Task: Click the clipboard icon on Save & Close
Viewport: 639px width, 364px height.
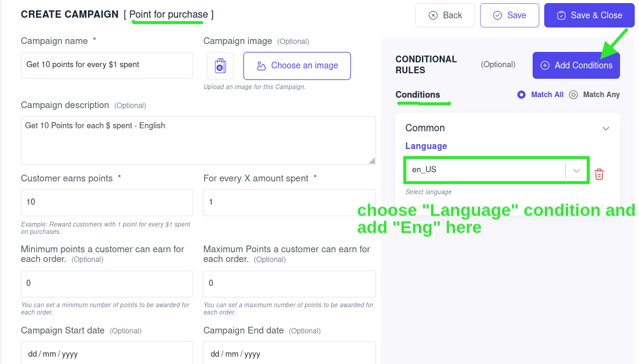Action: click(x=561, y=15)
